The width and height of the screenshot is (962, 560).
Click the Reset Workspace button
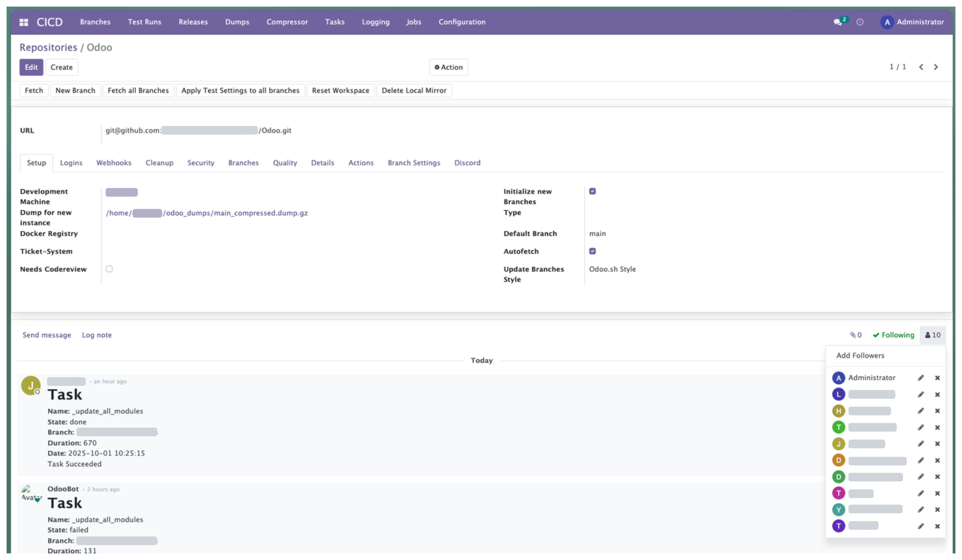tap(340, 90)
